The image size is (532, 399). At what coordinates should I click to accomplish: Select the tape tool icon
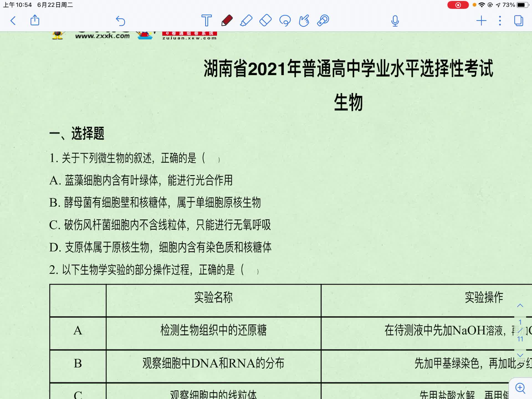[x=323, y=21]
